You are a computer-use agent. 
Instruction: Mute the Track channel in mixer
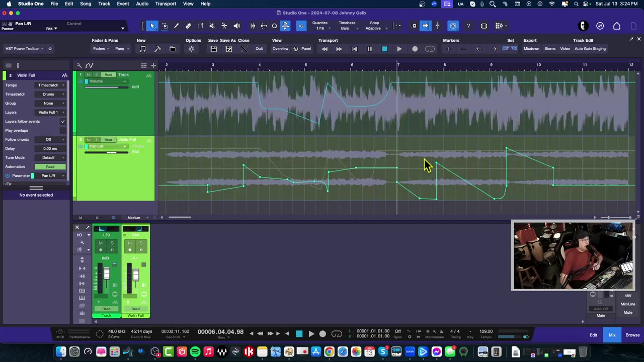101,243
